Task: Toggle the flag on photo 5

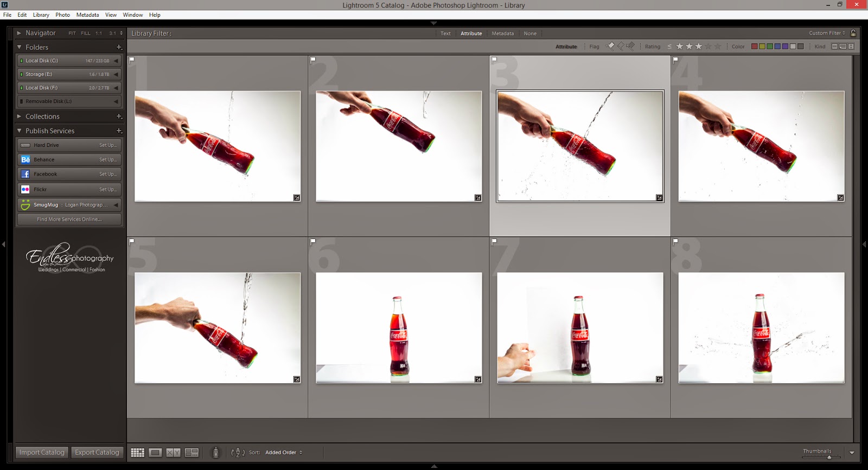Action: (x=132, y=241)
